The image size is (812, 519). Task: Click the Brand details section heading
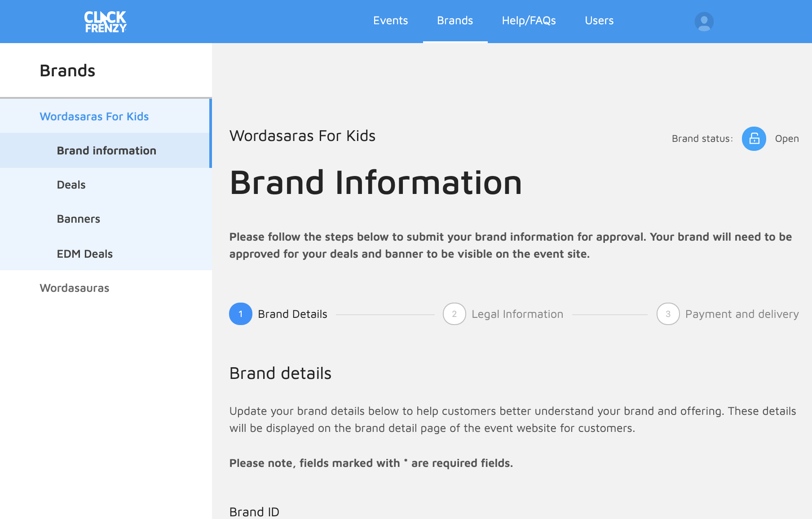280,373
